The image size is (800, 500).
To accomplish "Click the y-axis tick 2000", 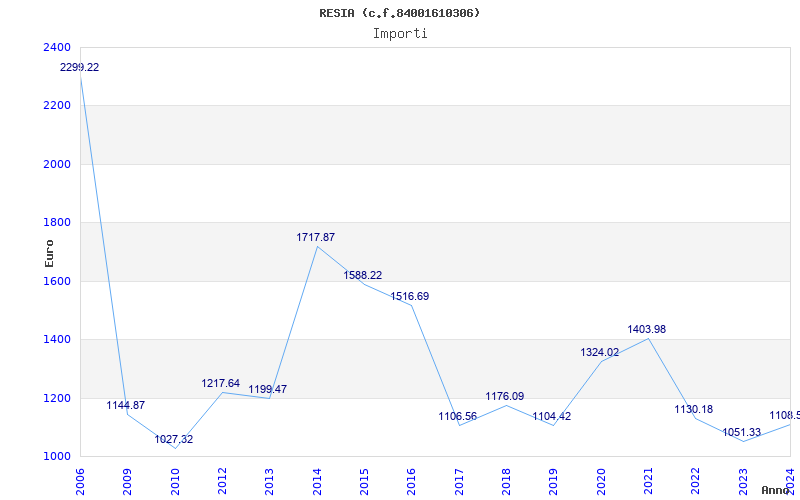I will pos(58,164).
